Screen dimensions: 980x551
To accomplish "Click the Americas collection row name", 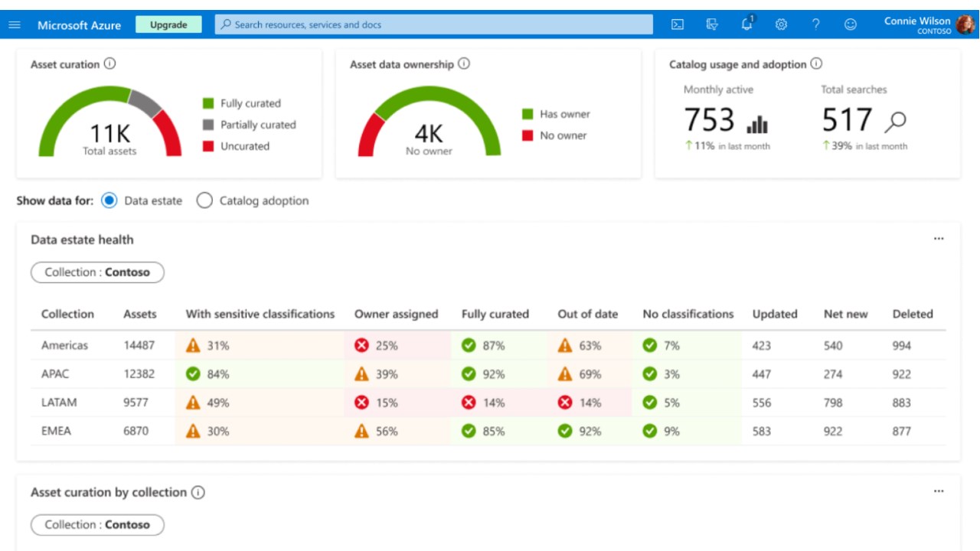I will tap(64, 345).
